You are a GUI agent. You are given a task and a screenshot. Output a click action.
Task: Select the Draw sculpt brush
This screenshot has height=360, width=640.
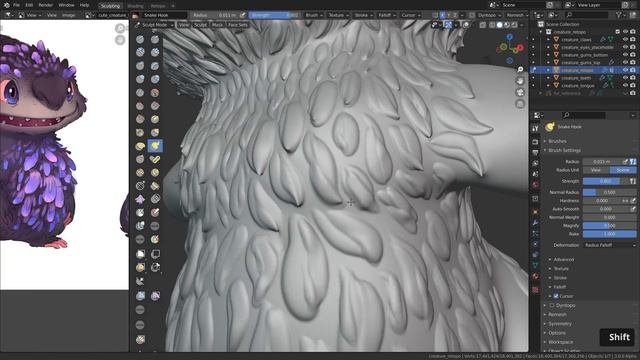coord(140,39)
